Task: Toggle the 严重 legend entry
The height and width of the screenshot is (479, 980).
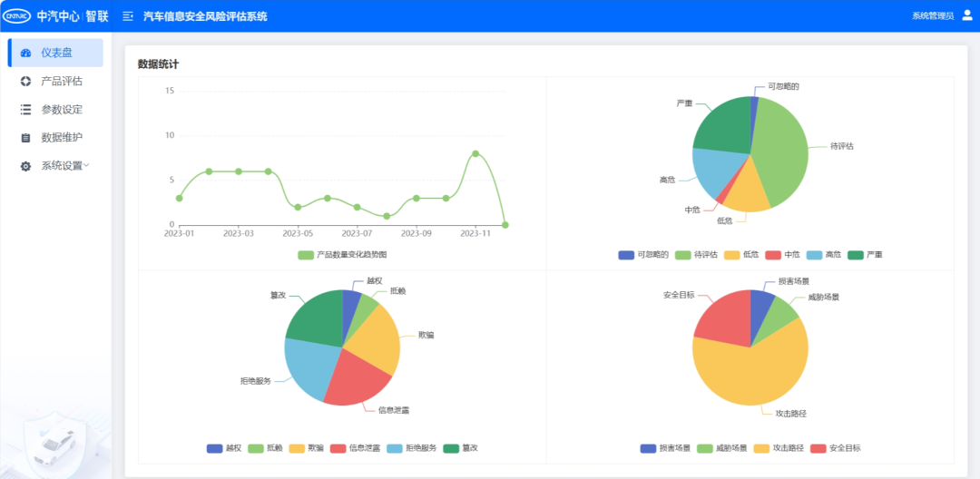Action: (865, 255)
